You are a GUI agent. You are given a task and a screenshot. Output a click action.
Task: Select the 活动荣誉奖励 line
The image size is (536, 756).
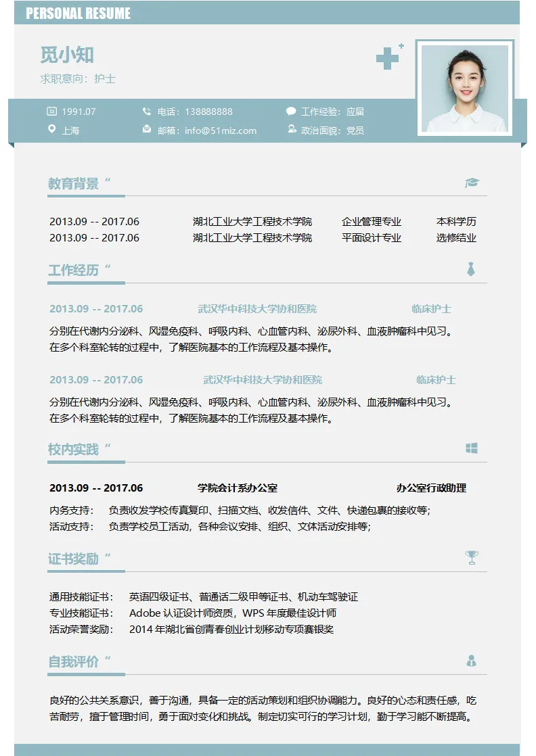tap(192, 629)
